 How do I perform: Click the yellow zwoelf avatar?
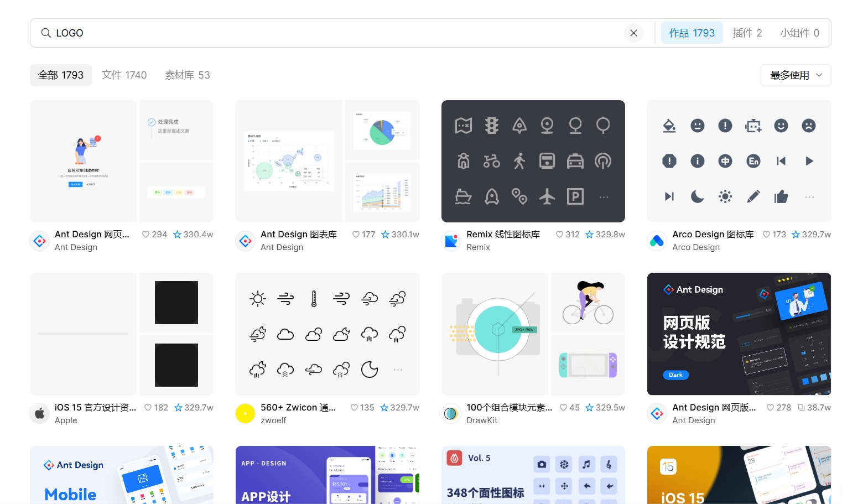coord(246,413)
